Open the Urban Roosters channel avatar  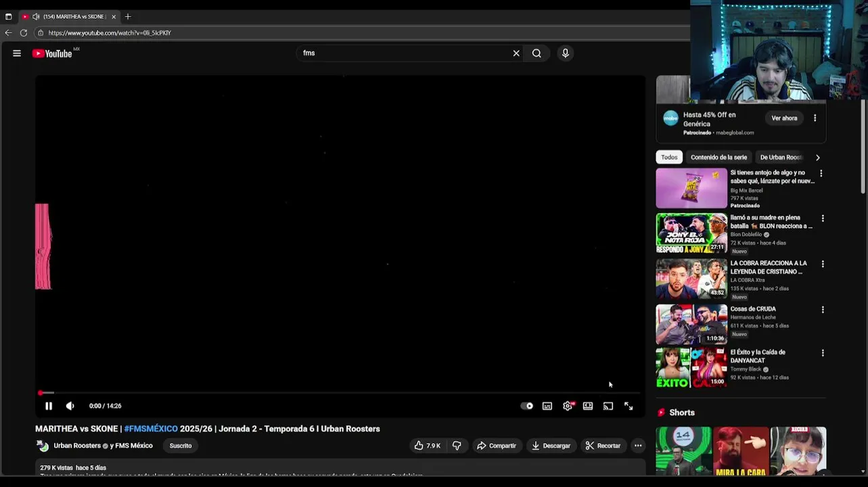point(43,446)
